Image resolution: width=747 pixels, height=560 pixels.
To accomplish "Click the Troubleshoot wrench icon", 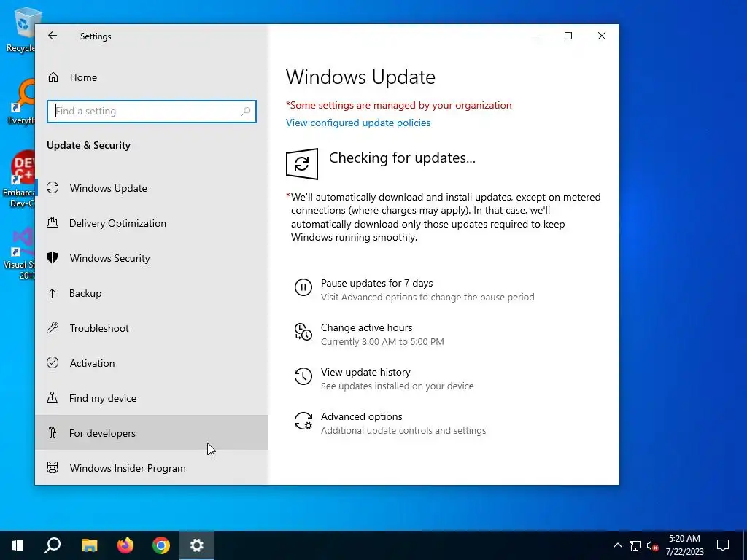I will tap(53, 327).
